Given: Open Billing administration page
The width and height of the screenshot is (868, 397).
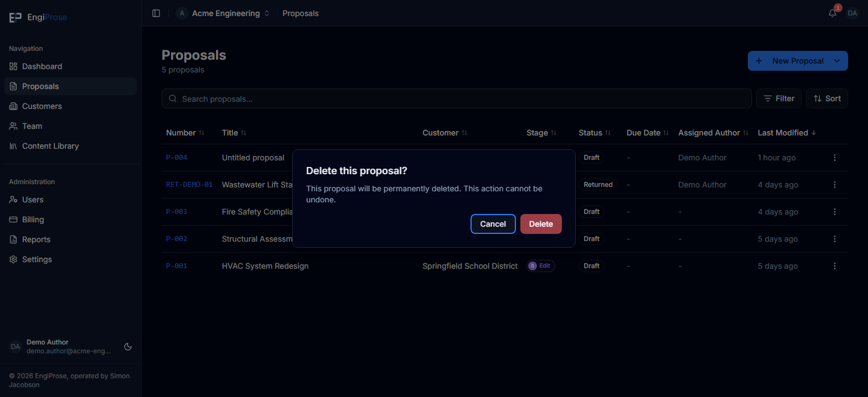Looking at the screenshot, I should coord(70,220).
